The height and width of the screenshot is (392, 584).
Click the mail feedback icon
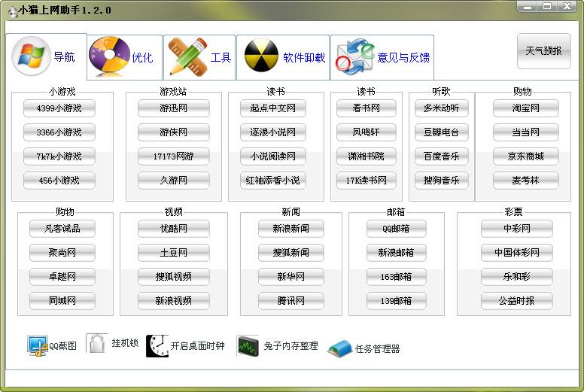click(354, 56)
